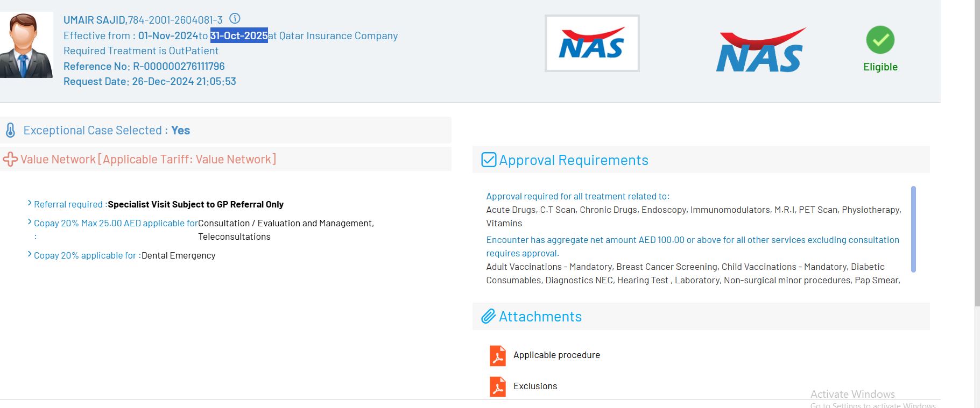This screenshot has width=980, height=408.
Task: Click the member profile avatar picture
Action: pyautogui.click(x=26, y=45)
